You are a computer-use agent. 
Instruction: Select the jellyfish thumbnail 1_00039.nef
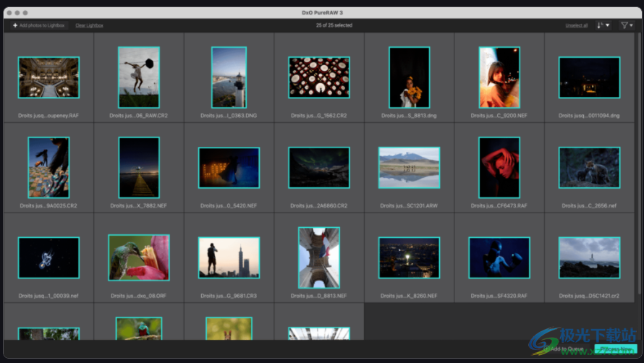coord(48,257)
